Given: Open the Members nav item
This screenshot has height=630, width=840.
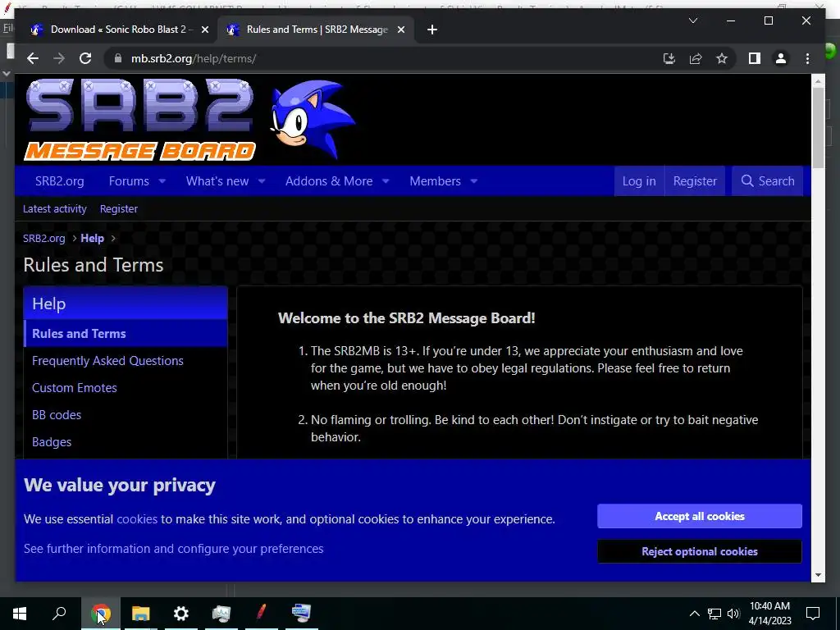Looking at the screenshot, I should tap(435, 181).
